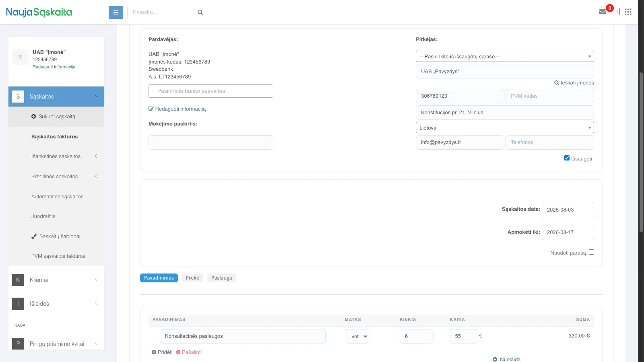Screen dimensions: 644x362
Task: Open the saved buyers list dropdown
Action: [x=505, y=57]
